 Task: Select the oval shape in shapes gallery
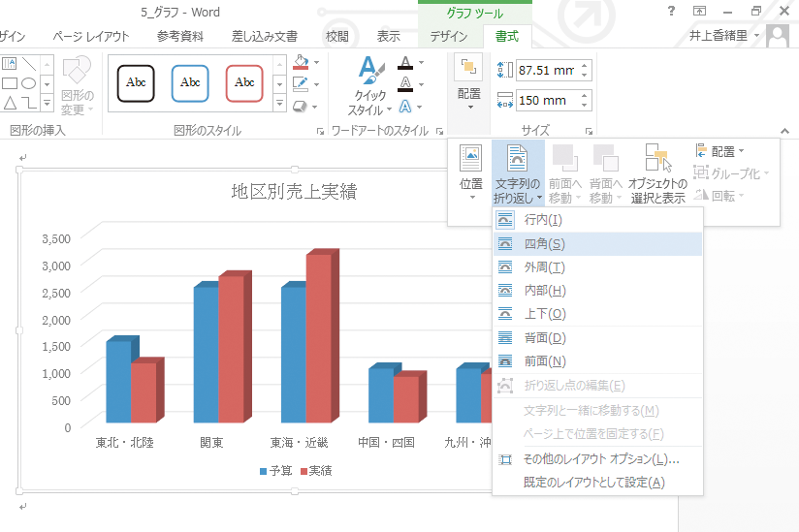tap(28, 83)
